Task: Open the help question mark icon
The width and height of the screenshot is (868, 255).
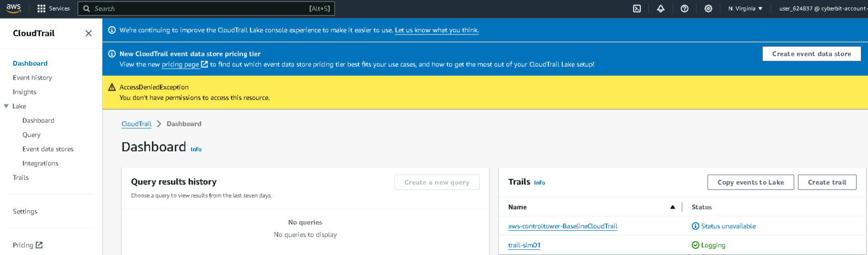Action: coord(685,9)
